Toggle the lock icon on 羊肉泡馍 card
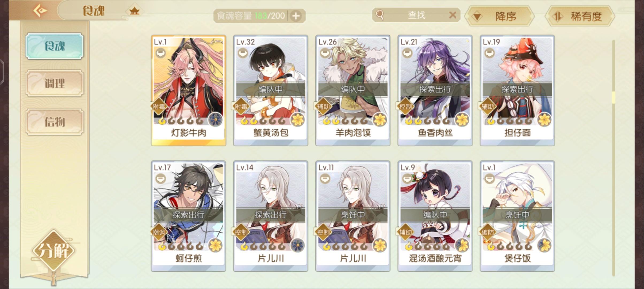Image resolution: width=644 pixels, height=289 pixels. pyautogui.click(x=325, y=53)
